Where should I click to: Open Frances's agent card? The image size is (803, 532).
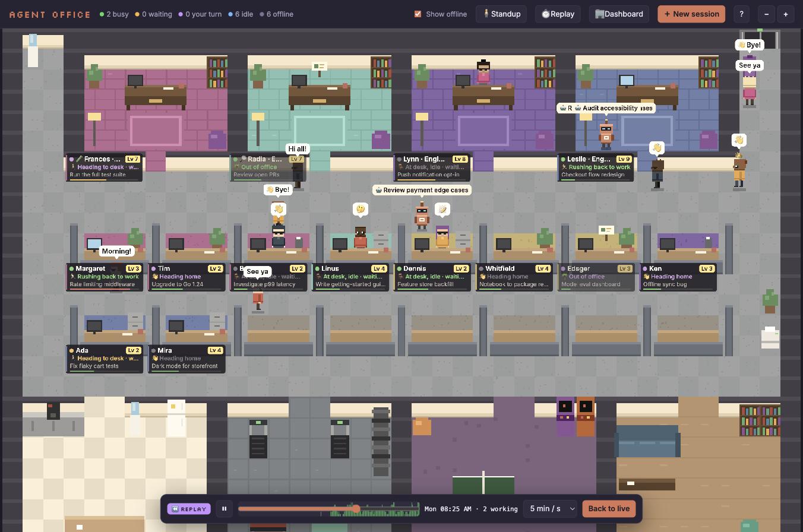click(x=104, y=167)
